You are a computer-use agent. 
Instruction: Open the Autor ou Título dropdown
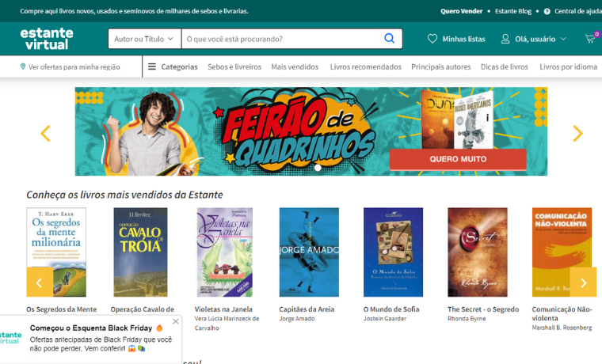[144, 39]
